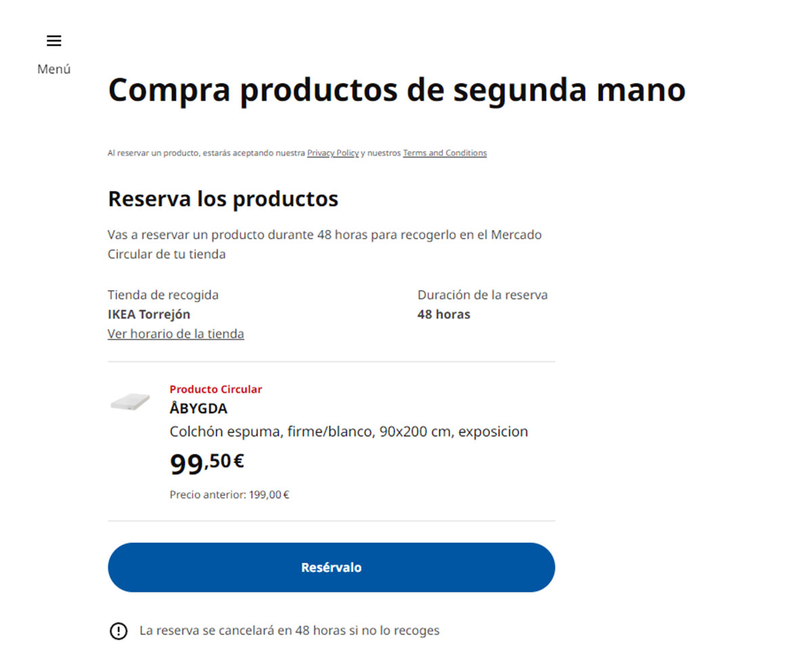Click the Precio anterior 199,00 € text
Image resolution: width=812 pixels, height=671 pixels.
229,494
